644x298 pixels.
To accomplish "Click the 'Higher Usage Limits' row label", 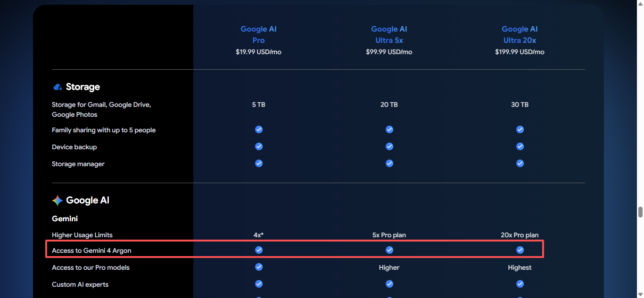I will (83, 235).
